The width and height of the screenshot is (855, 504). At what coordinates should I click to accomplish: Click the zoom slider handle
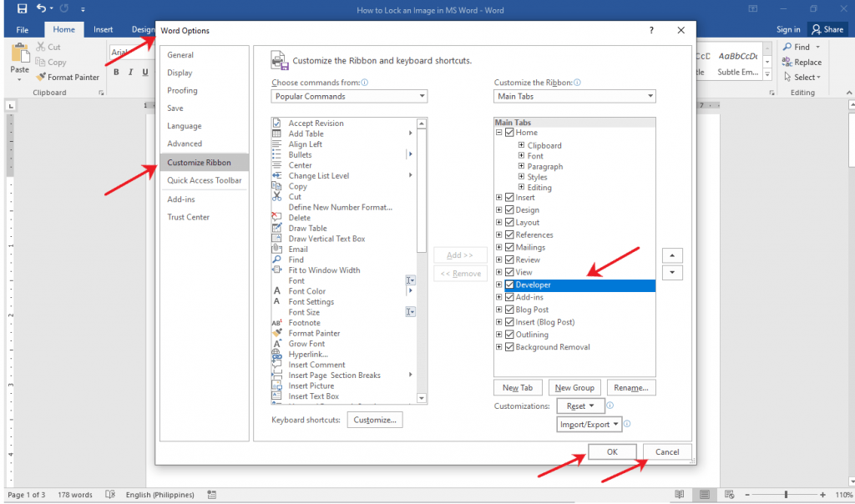(x=786, y=495)
